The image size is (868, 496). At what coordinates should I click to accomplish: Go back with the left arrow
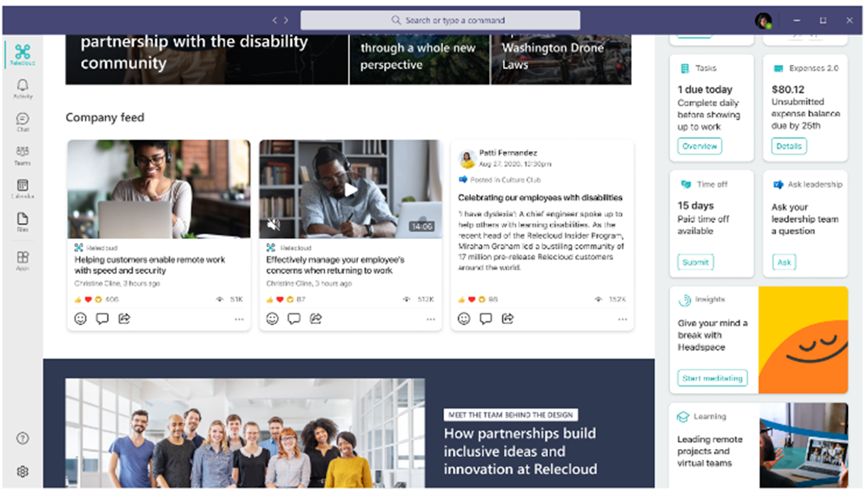click(x=274, y=20)
